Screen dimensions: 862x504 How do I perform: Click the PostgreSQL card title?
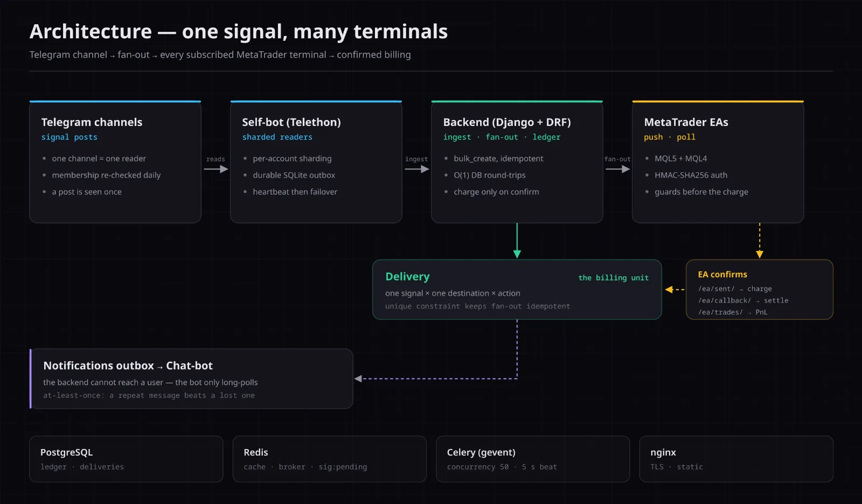(66, 452)
